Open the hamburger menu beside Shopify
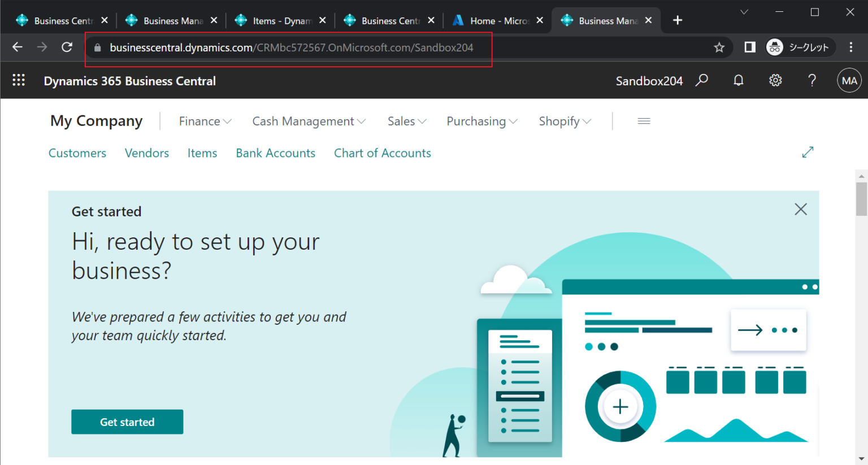868x465 pixels. click(644, 121)
